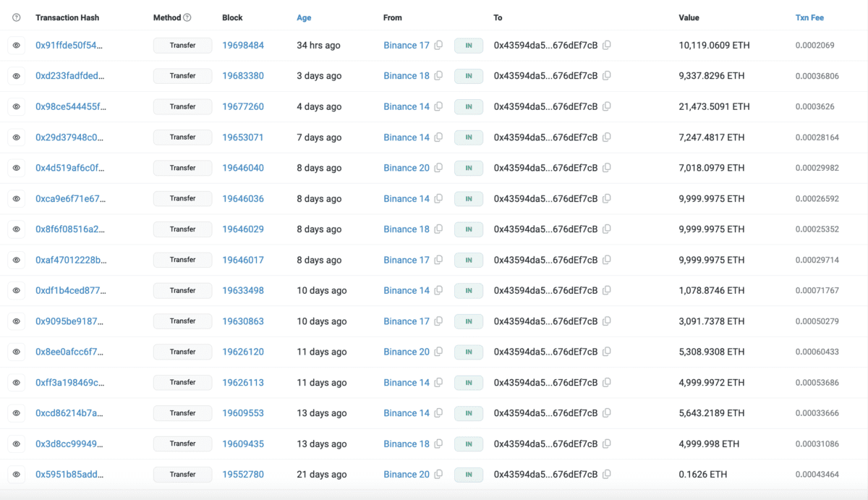Copy the Binance 14 address in block 19677260 row
Screen dimensions: 868x500
pyautogui.click(x=438, y=106)
